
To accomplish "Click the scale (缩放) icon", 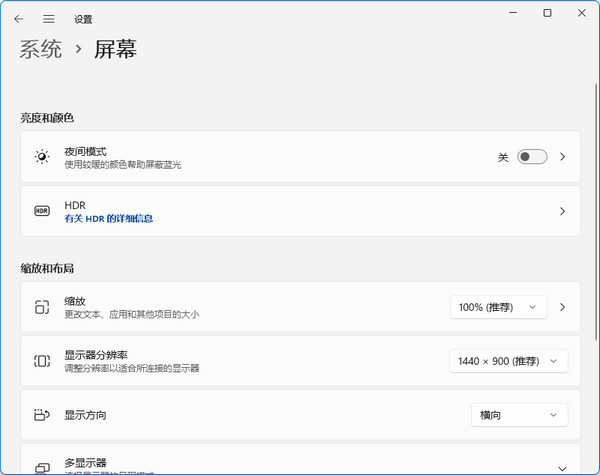I will pos(41,307).
